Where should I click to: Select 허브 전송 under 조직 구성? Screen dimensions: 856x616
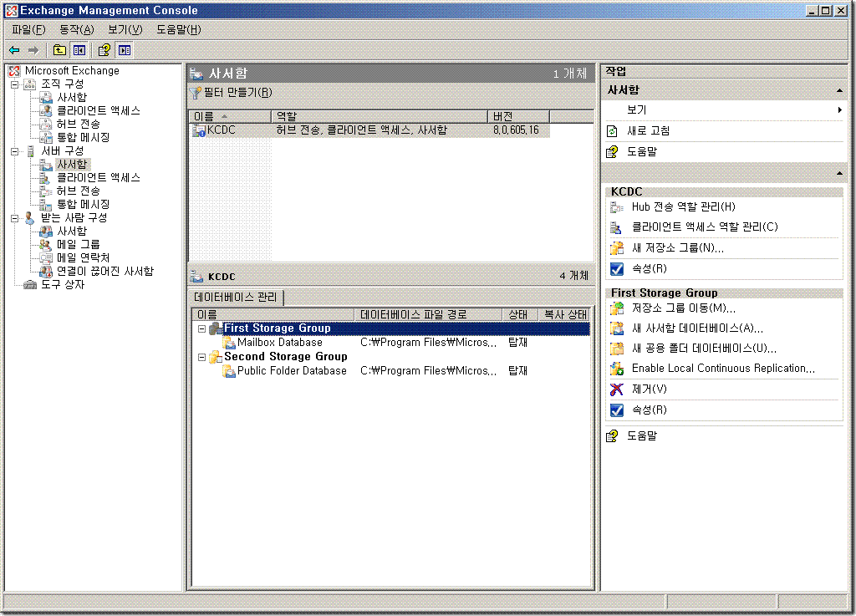click(x=78, y=124)
